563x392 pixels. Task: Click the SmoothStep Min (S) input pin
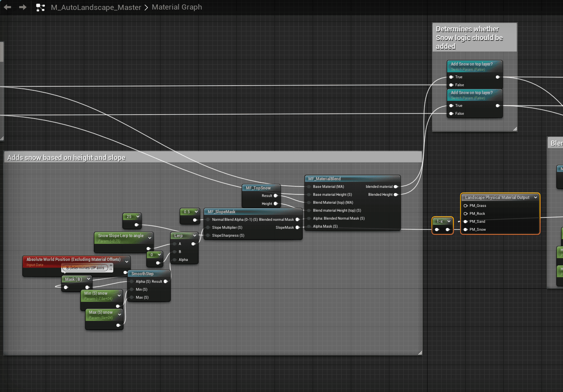(x=131, y=290)
